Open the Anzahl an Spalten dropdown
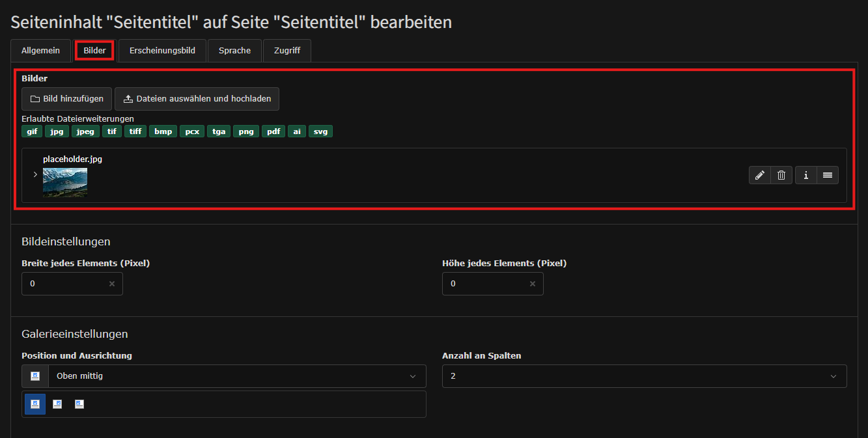 point(645,376)
